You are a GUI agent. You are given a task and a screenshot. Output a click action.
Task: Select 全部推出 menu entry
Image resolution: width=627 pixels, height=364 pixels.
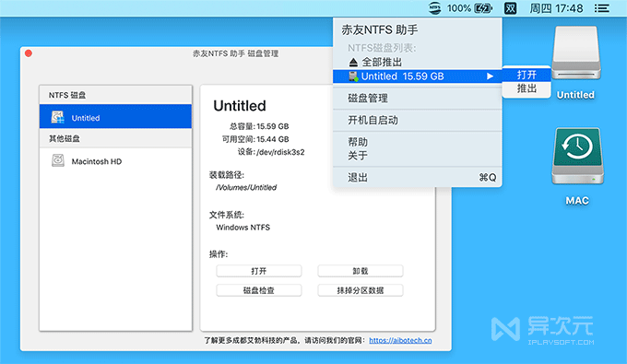(x=417, y=63)
